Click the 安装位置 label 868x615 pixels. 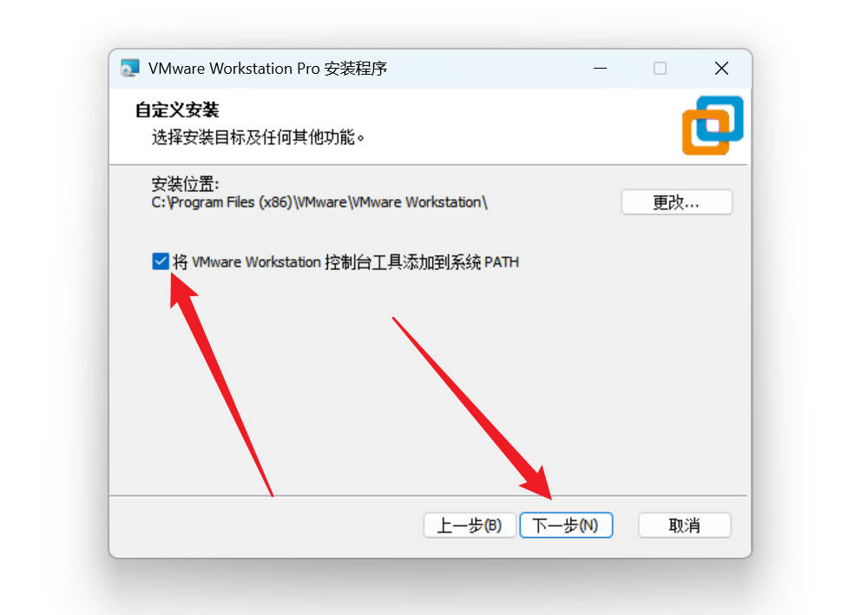click(186, 183)
